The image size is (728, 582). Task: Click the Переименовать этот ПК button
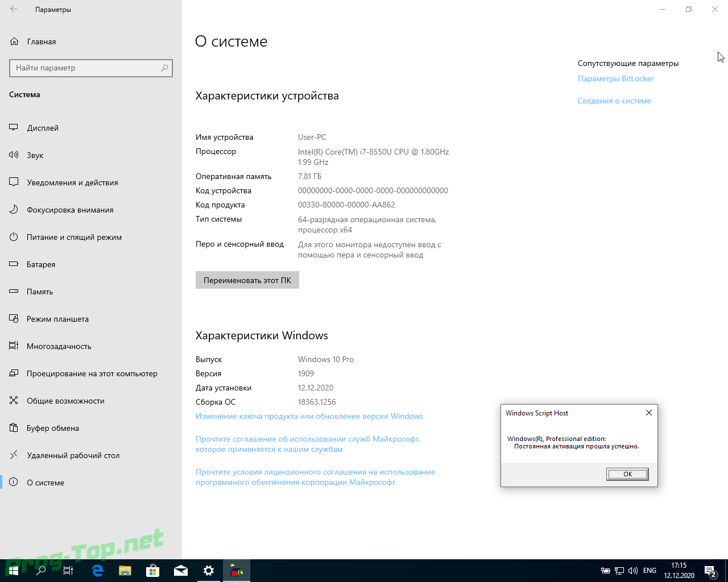[x=247, y=280]
